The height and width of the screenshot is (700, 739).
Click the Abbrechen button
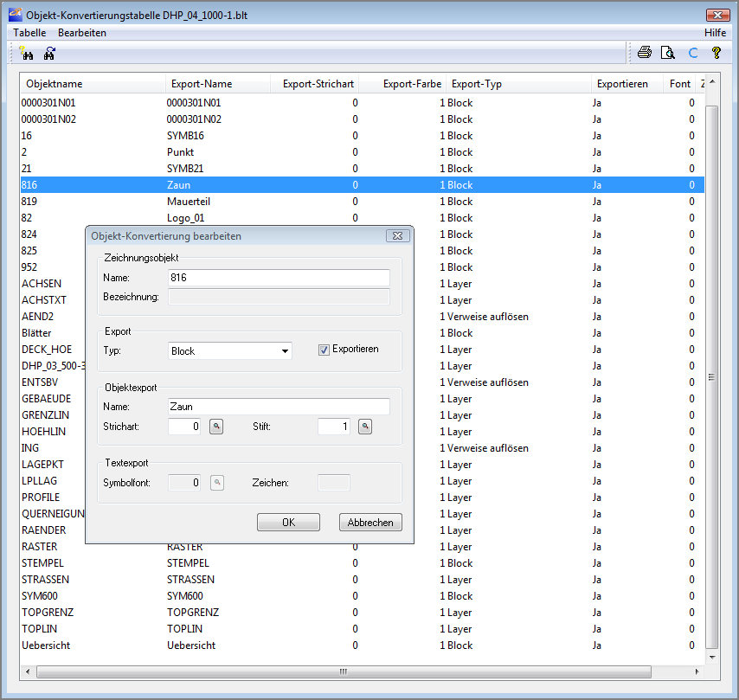point(370,523)
